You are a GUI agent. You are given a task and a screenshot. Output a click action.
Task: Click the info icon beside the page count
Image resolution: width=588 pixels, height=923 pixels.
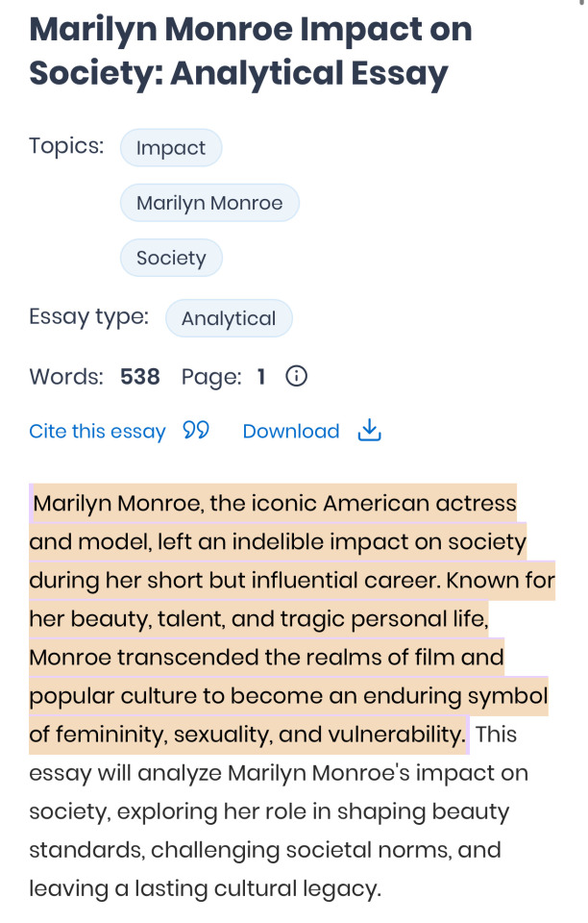(x=297, y=377)
